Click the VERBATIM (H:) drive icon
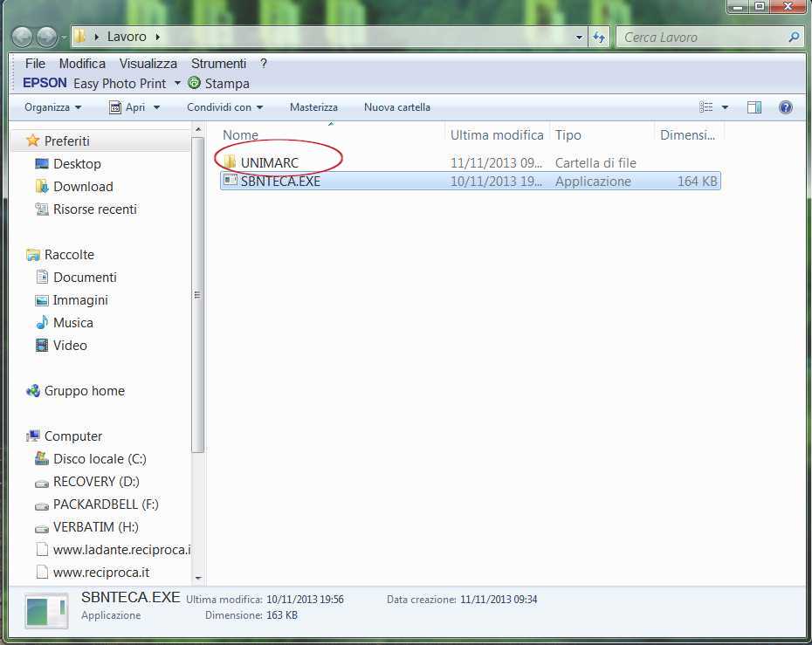This screenshot has height=645, width=812. click(41, 529)
